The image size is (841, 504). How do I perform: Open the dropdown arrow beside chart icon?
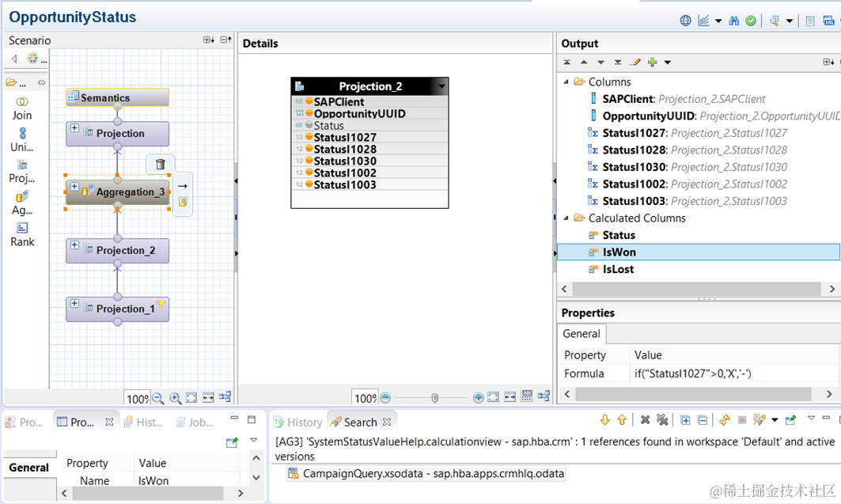tap(718, 21)
